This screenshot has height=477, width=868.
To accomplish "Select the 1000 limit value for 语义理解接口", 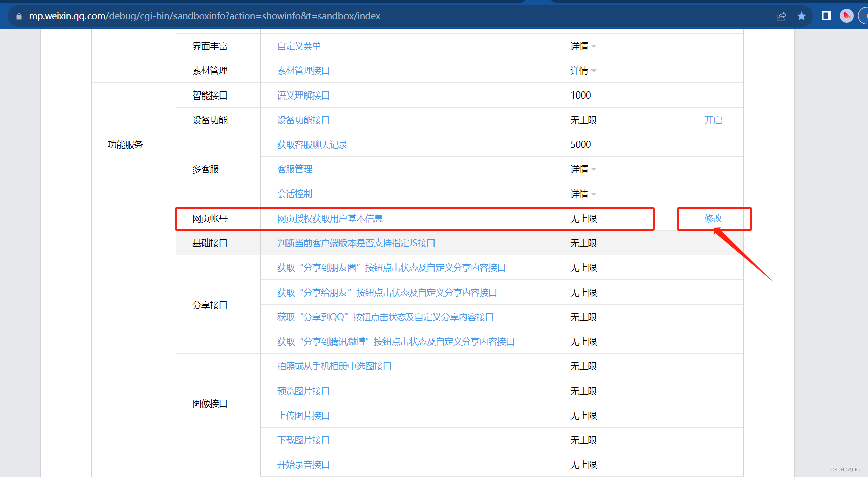I will pos(581,96).
